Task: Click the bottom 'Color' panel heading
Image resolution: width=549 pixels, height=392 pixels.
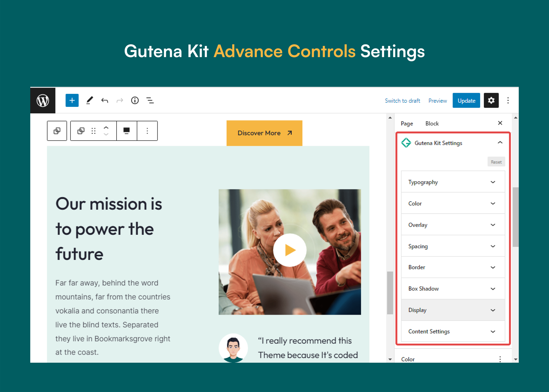Action: click(x=408, y=359)
